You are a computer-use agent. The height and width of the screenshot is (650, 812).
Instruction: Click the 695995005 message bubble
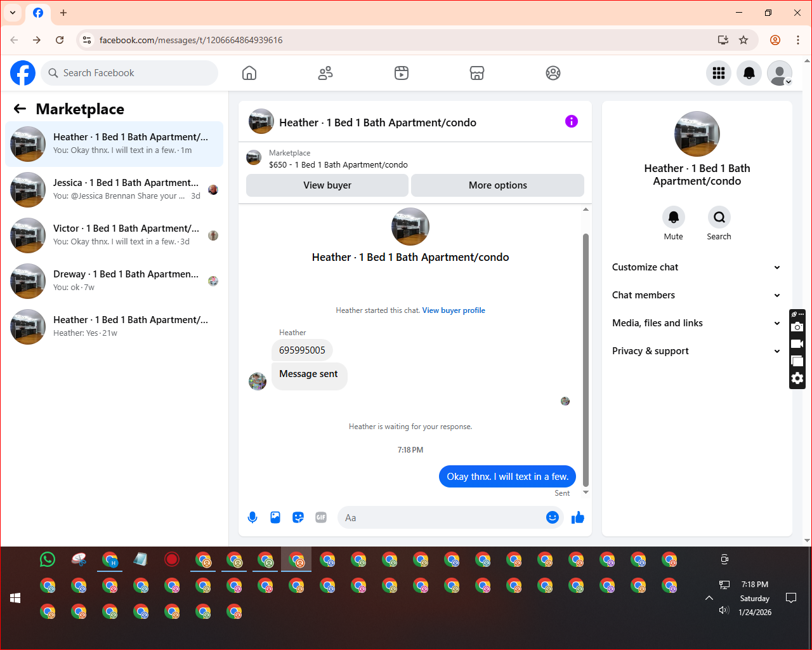(302, 350)
